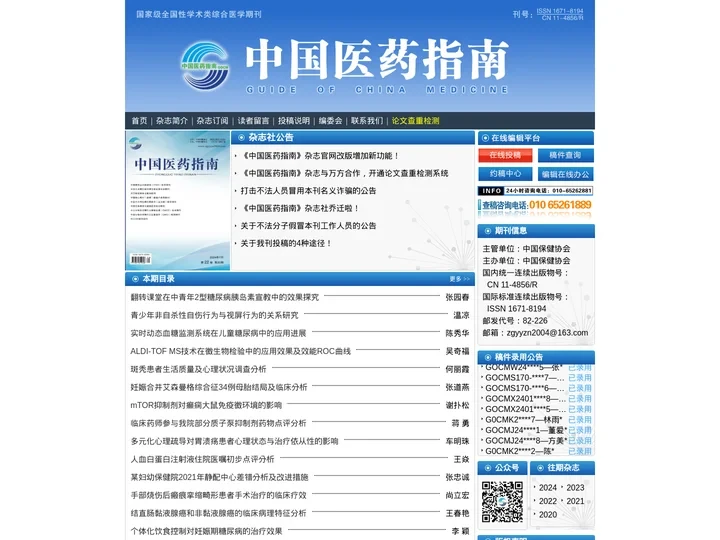Open the 编辑在线办公 button
The height and width of the screenshot is (540, 720).
point(565,174)
